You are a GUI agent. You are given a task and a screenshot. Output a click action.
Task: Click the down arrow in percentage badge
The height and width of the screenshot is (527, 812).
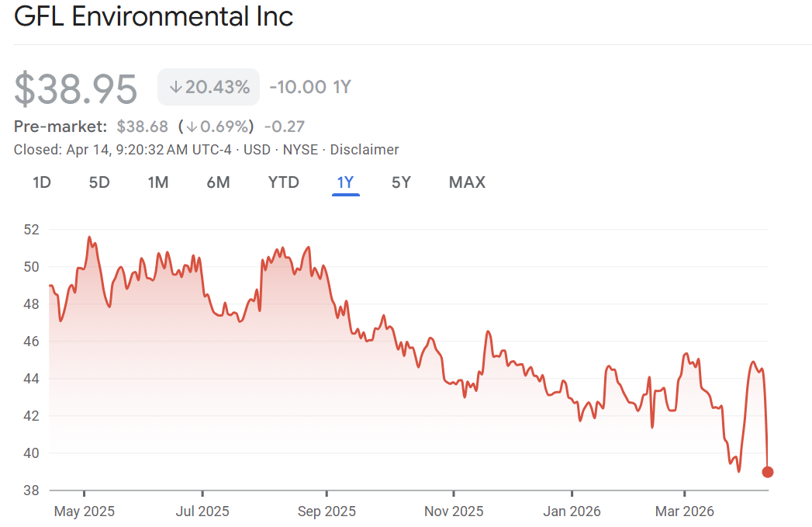click(175, 87)
